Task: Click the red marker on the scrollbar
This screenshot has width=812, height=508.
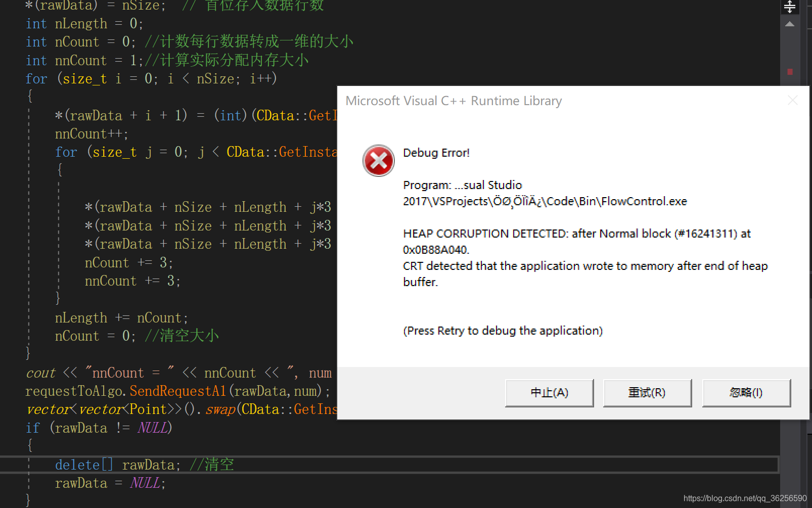Action: coord(790,72)
